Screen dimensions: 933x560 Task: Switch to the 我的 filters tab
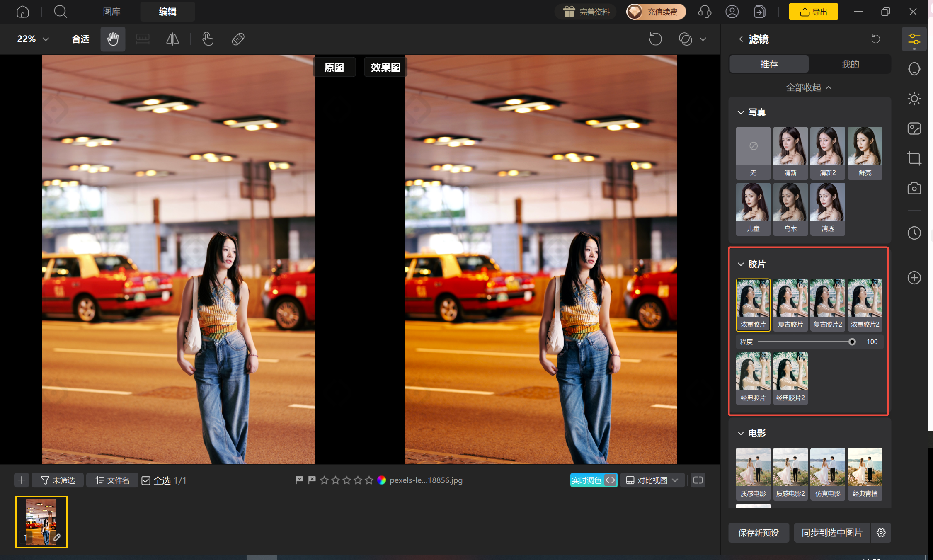coord(850,64)
